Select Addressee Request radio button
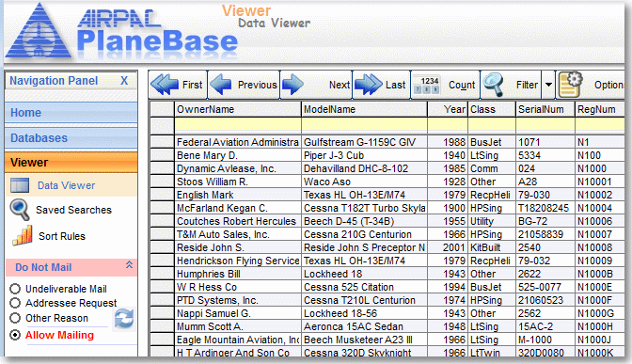 [15, 303]
